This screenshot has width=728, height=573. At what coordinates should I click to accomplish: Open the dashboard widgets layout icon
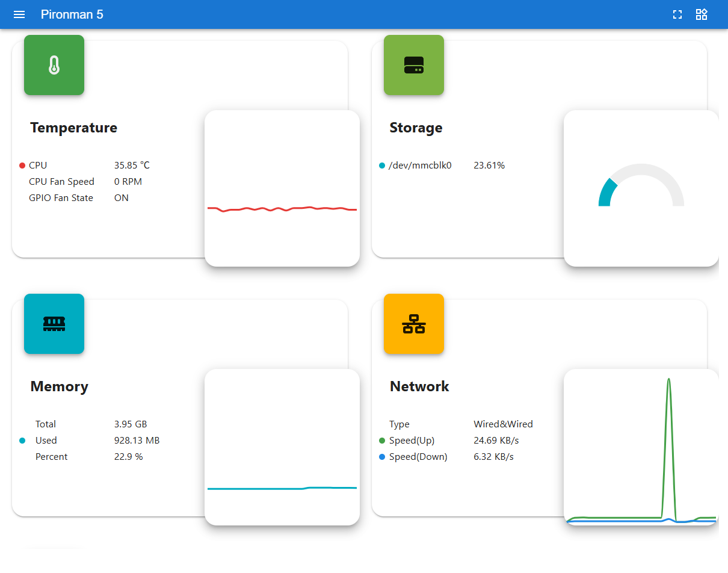point(702,14)
